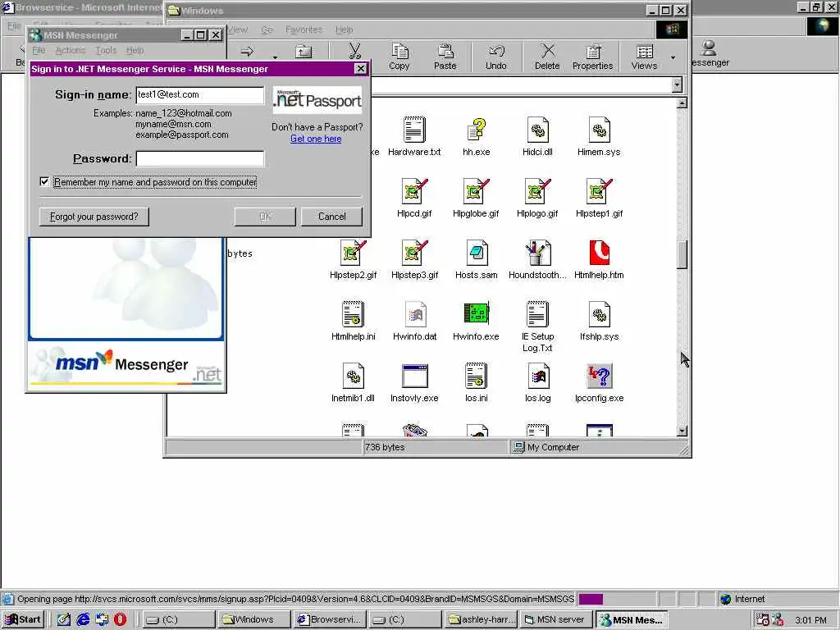Select the Hidci.dll file icon

click(537, 130)
